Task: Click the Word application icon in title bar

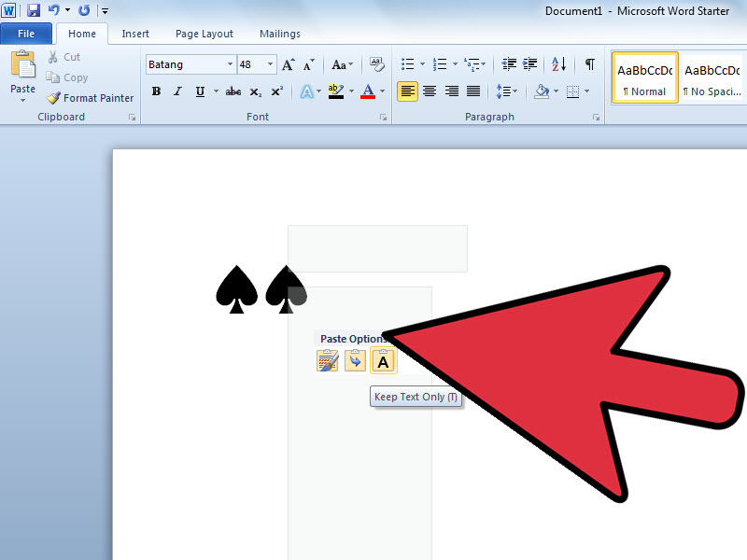Action: click(8, 10)
